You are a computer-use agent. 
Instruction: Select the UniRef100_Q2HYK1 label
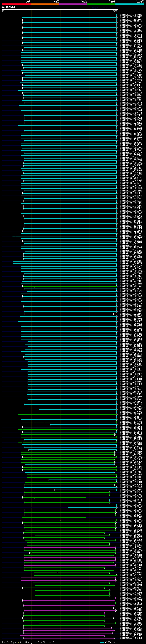point(131,123)
